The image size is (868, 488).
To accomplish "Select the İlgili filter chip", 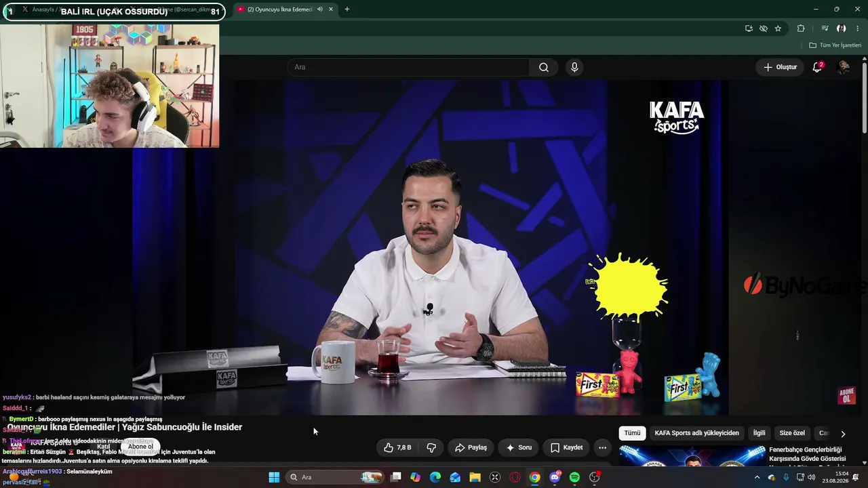I will coord(759,433).
